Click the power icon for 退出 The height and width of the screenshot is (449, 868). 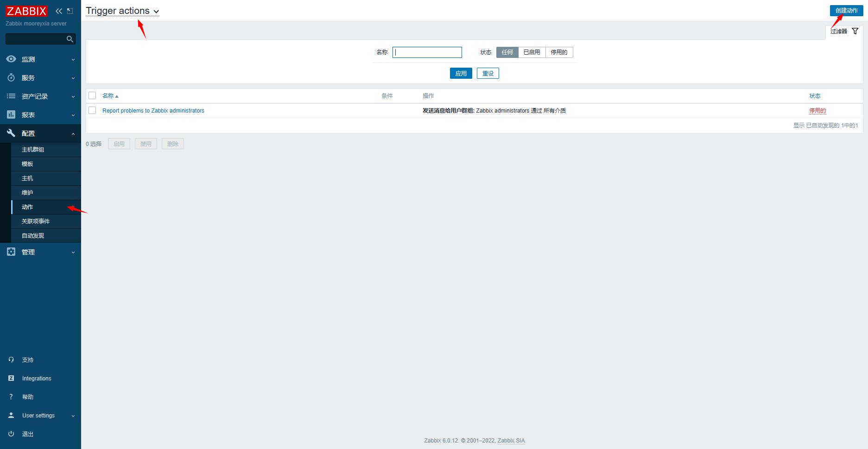coord(11,434)
